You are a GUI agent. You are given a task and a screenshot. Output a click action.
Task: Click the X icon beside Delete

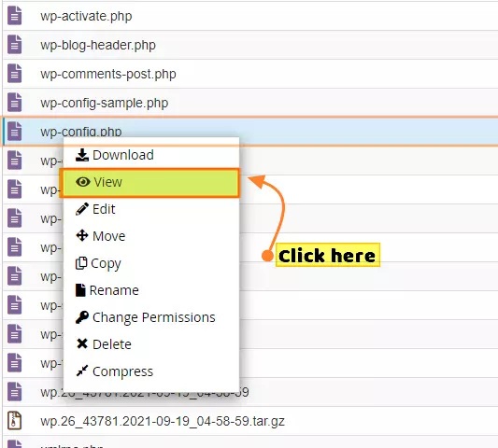click(x=82, y=343)
